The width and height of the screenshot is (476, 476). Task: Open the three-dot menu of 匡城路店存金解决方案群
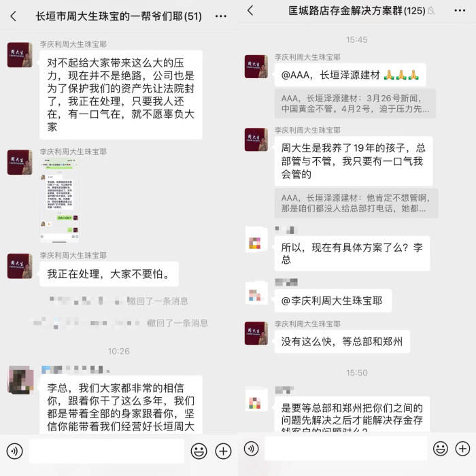pyautogui.click(x=460, y=11)
